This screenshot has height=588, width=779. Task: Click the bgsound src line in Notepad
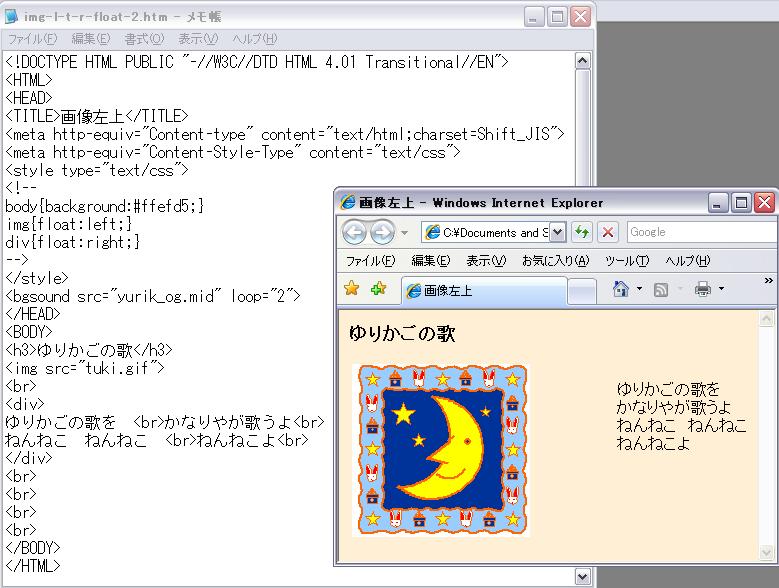point(153,296)
